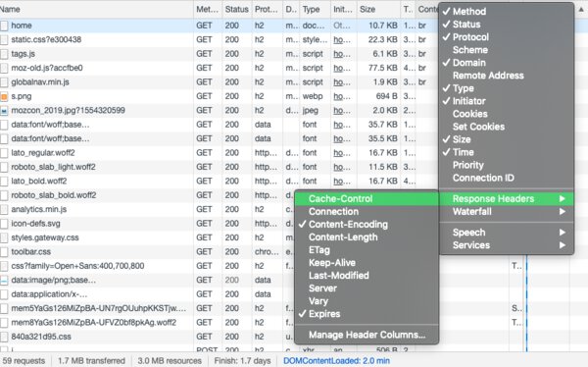This screenshot has height=367, width=588.
Task: Click the file icon beside home
Action: pos(4,26)
